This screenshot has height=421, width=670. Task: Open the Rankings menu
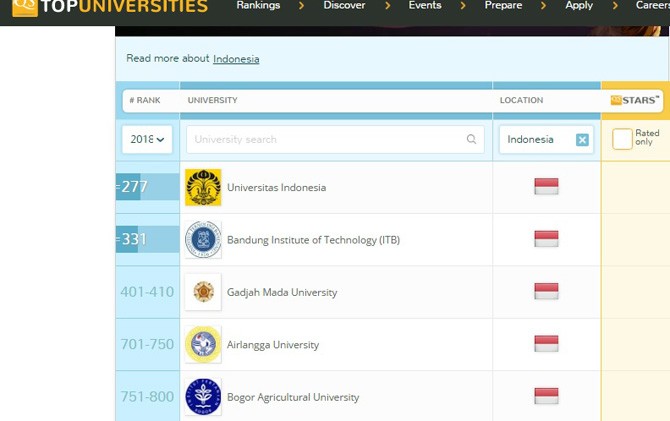258,6
